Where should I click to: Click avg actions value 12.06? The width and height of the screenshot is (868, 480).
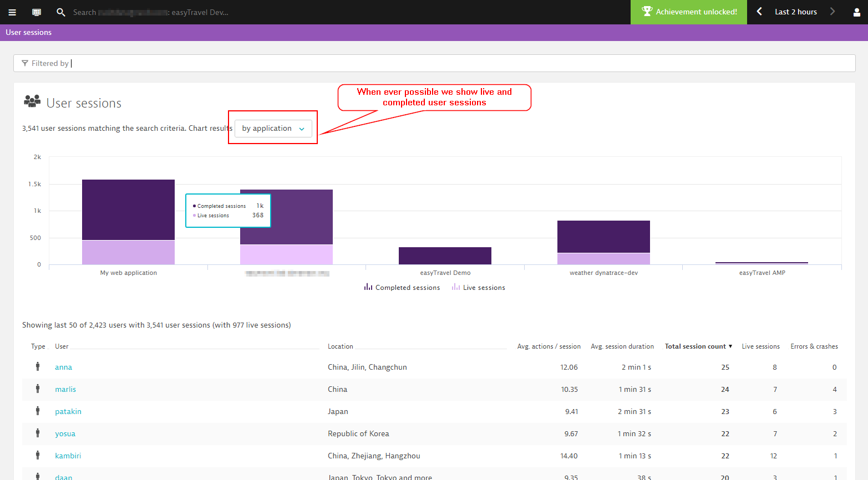click(569, 367)
